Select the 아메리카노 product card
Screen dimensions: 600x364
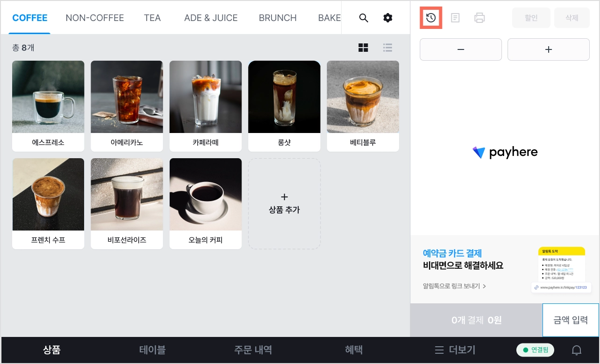click(x=127, y=106)
